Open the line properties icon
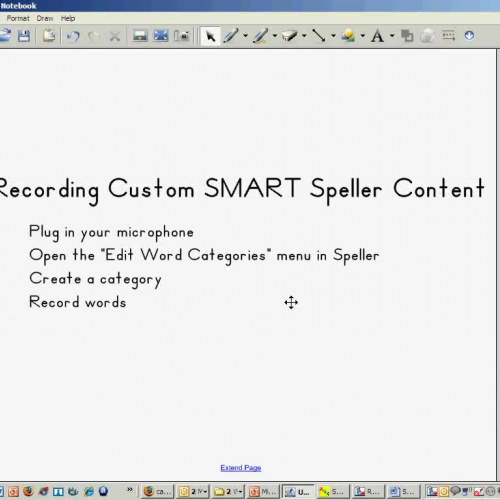 [448, 35]
